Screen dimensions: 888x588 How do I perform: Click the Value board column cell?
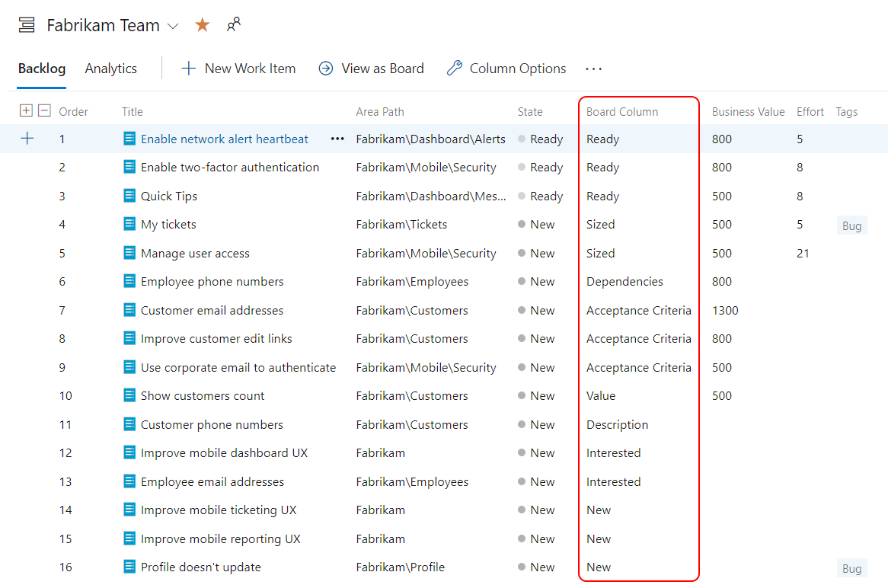point(601,396)
